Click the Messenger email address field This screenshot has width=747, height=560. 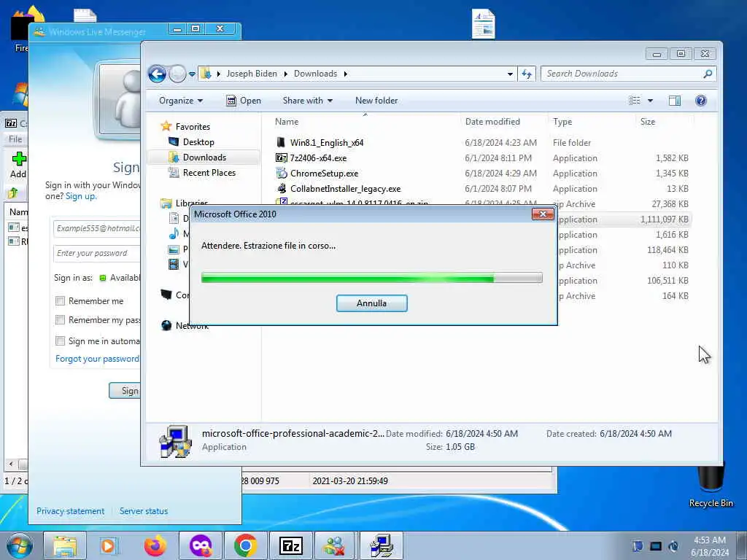tap(97, 228)
